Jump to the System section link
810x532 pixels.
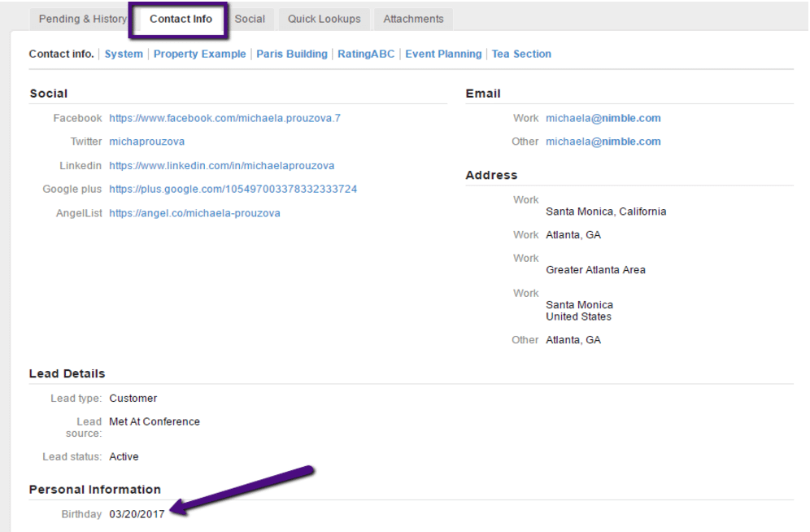[x=124, y=54]
